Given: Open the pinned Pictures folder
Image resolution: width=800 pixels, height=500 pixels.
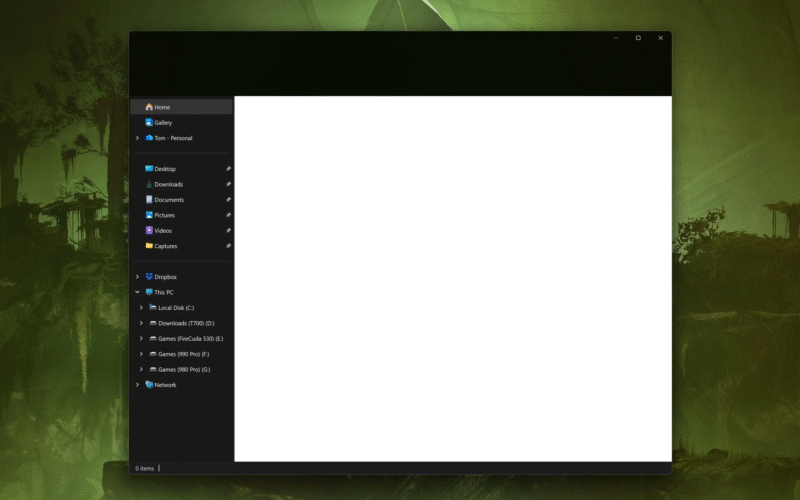Looking at the screenshot, I should (x=164, y=215).
